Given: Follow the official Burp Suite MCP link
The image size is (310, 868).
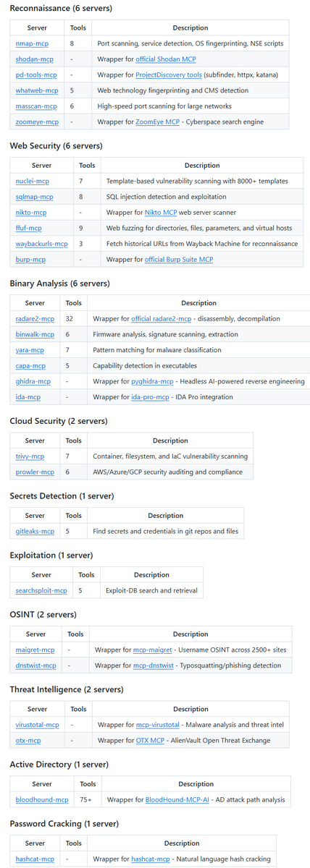Looking at the screenshot, I should [179, 259].
